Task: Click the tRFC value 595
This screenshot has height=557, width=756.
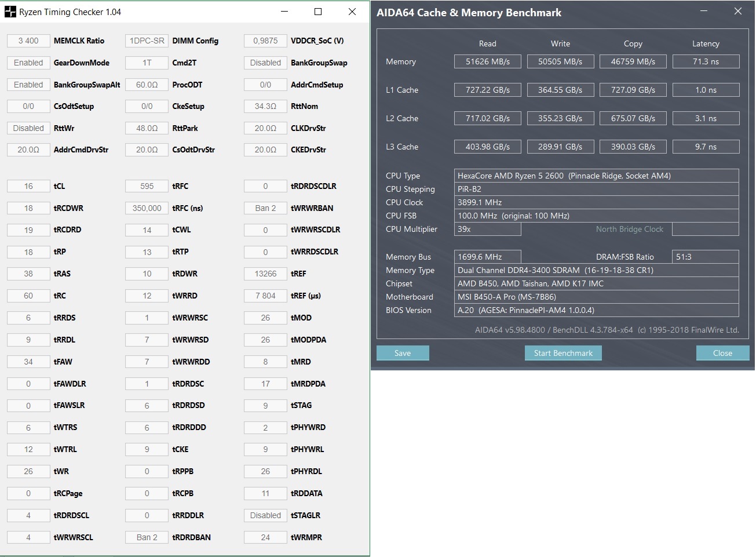Action: click(147, 186)
